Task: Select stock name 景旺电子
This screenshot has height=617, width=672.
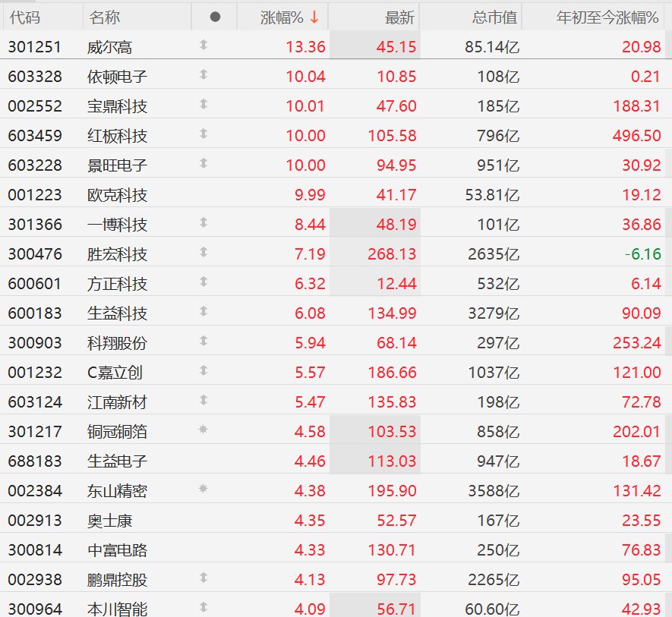Action: 117,165
